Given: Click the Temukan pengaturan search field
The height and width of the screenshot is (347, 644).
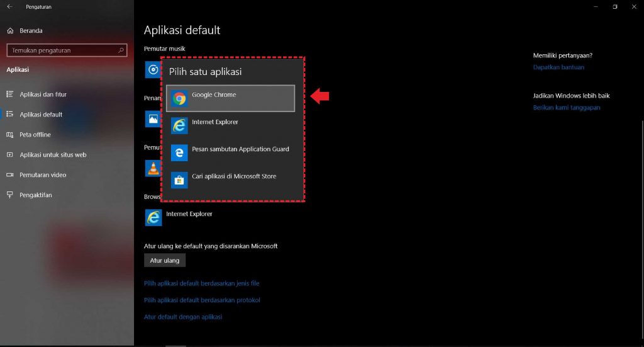Looking at the screenshot, I should coord(67,50).
